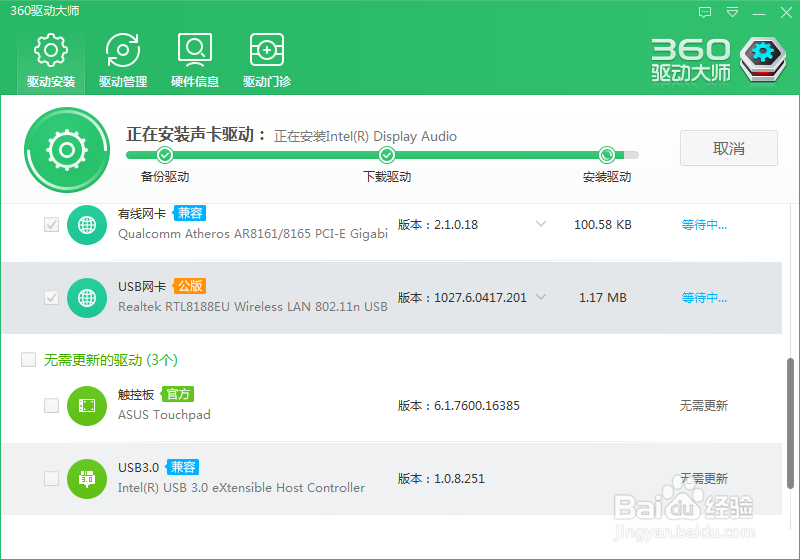800x560 pixels.
Task: Click the 备份驱动 progress step marker
Action: pos(164,155)
